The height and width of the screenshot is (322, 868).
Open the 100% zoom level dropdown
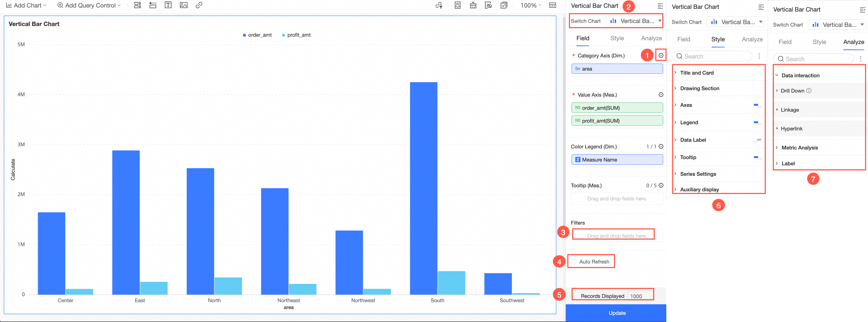tap(531, 5)
